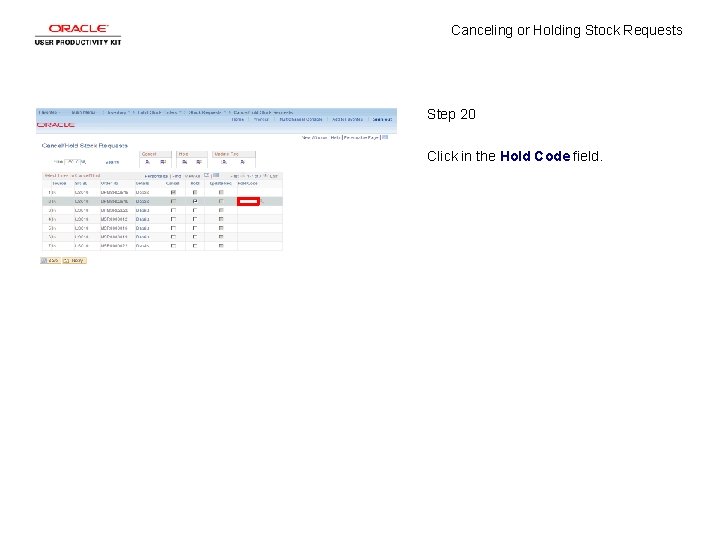Toggle the Cancel checkbox in the fifth row

tap(173, 228)
